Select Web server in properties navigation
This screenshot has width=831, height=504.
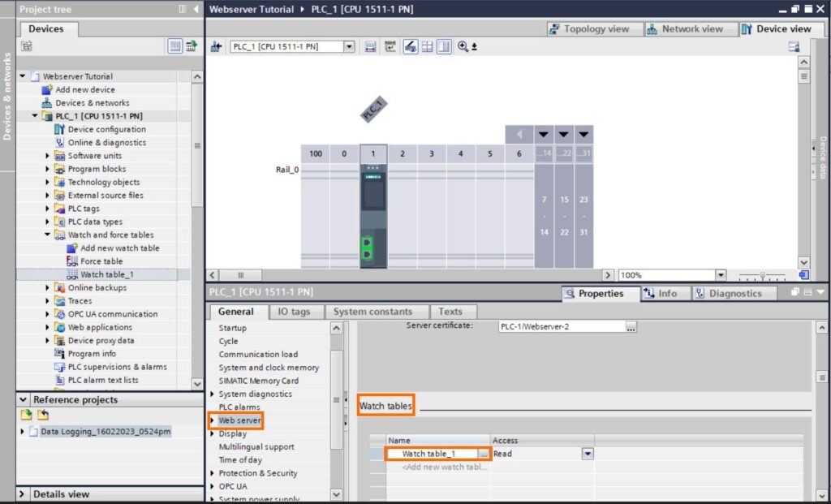coord(239,420)
